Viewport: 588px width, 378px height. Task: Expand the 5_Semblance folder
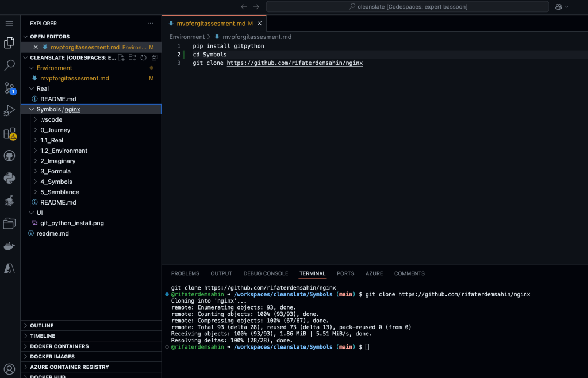(36, 192)
